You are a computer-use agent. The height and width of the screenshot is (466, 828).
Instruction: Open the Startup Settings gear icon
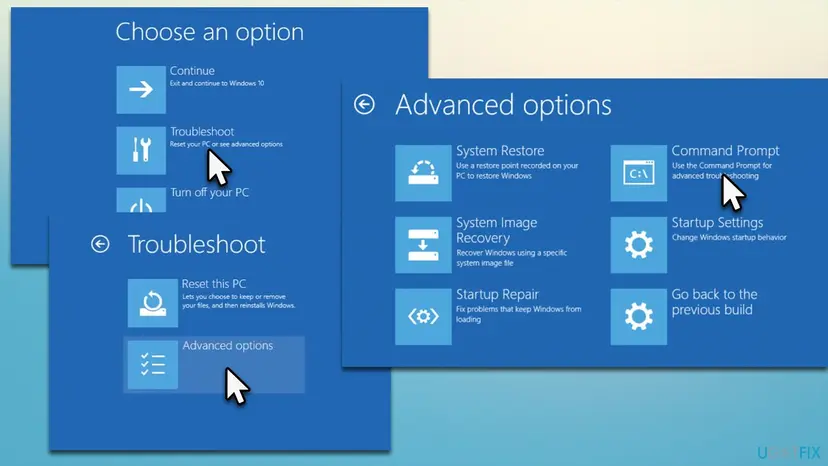click(638, 245)
